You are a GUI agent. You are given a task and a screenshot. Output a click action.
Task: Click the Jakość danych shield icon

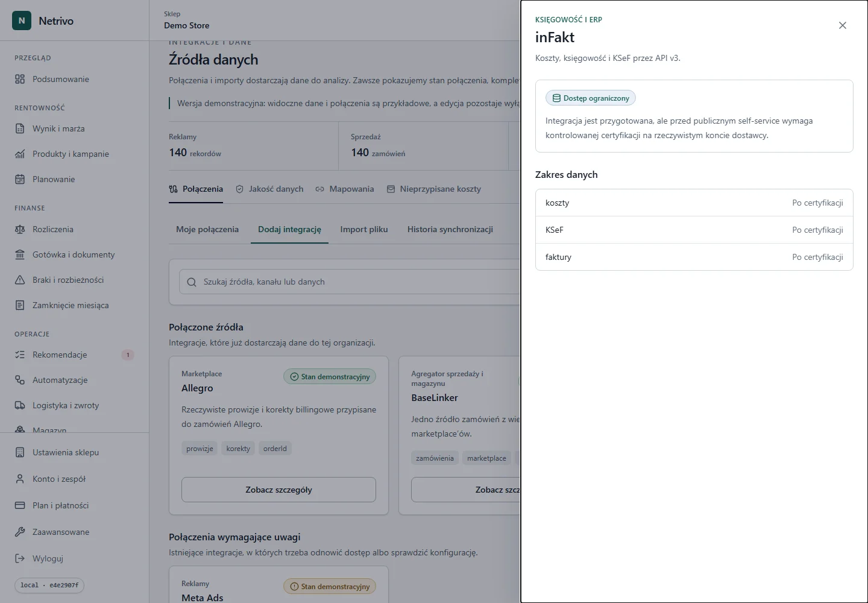(x=240, y=189)
